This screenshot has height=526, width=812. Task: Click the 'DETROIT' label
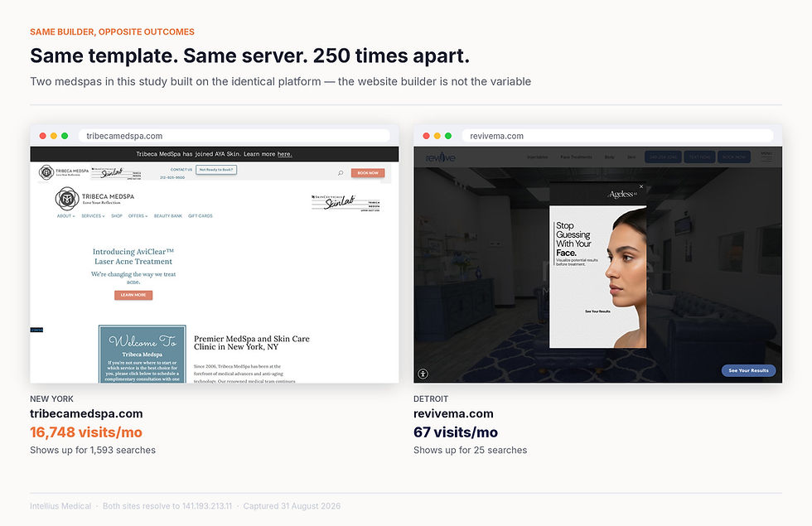point(431,399)
